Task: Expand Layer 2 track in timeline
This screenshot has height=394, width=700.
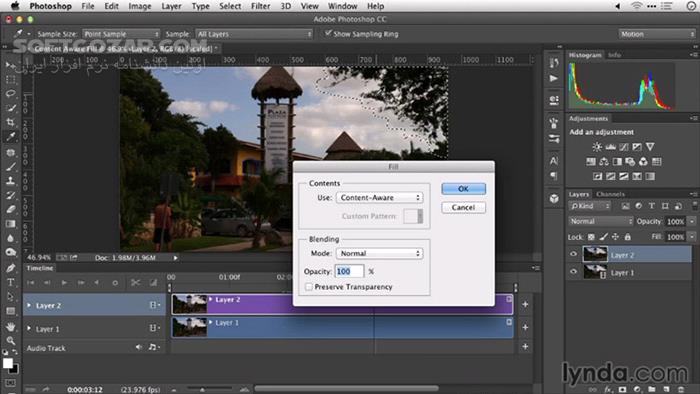Action: [29, 305]
